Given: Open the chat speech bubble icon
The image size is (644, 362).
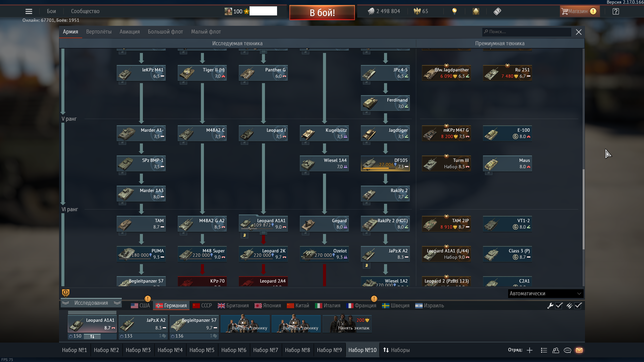Looking at the screenshot, I should coord(568,350).
